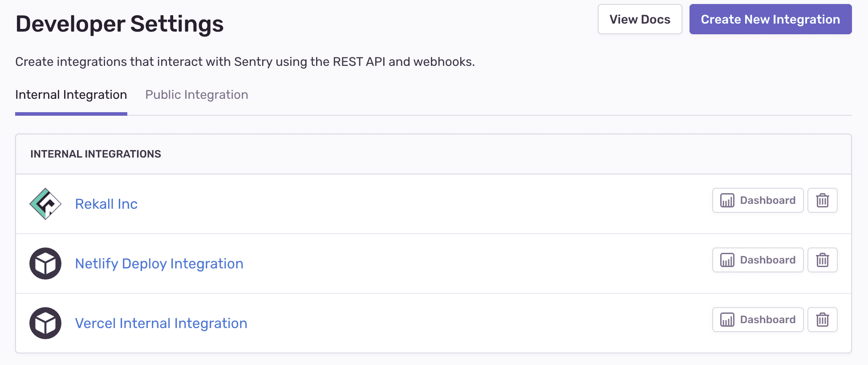Click the Rekall Inc integration logo
The height and width of the screenshot is (365, 868).
[45, 203]
